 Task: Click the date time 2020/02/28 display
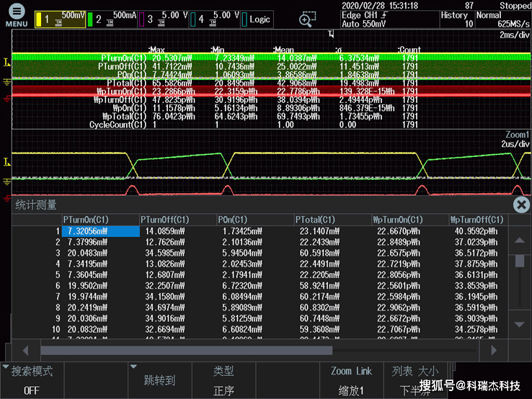click(380, 6)
